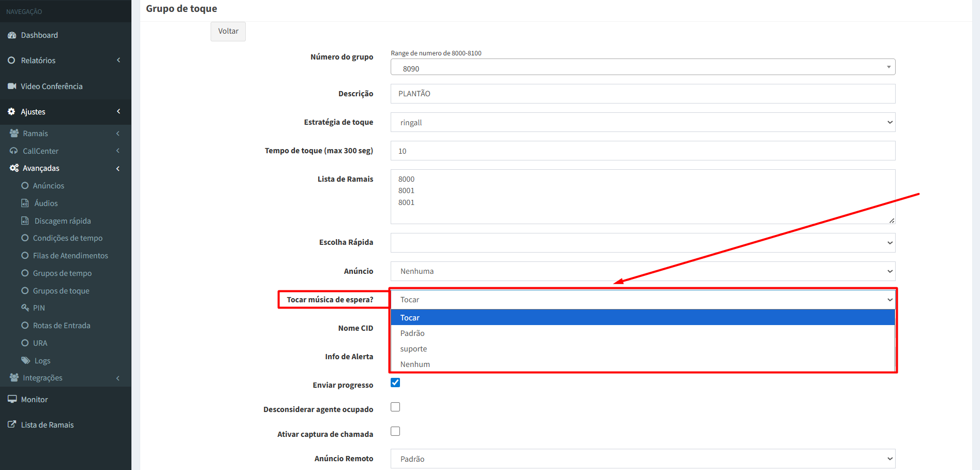
Task: Click the Lista de Ramais external link icon
Action: tap(12, 424)
